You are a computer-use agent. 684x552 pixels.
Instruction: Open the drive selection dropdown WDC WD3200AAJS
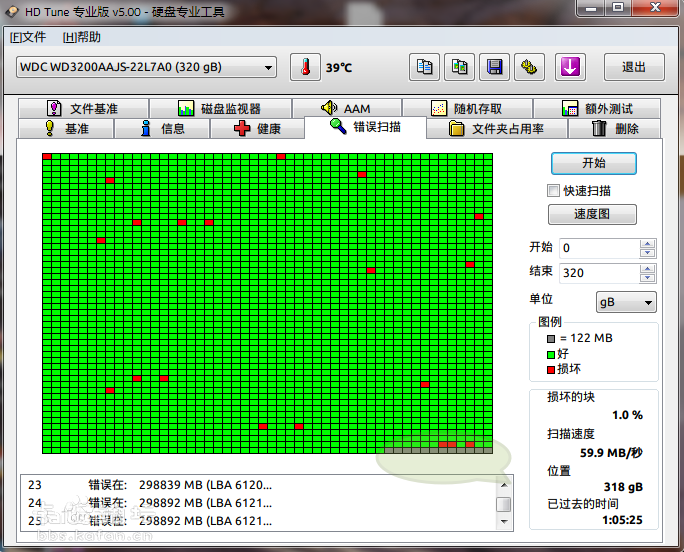[147, 67]
